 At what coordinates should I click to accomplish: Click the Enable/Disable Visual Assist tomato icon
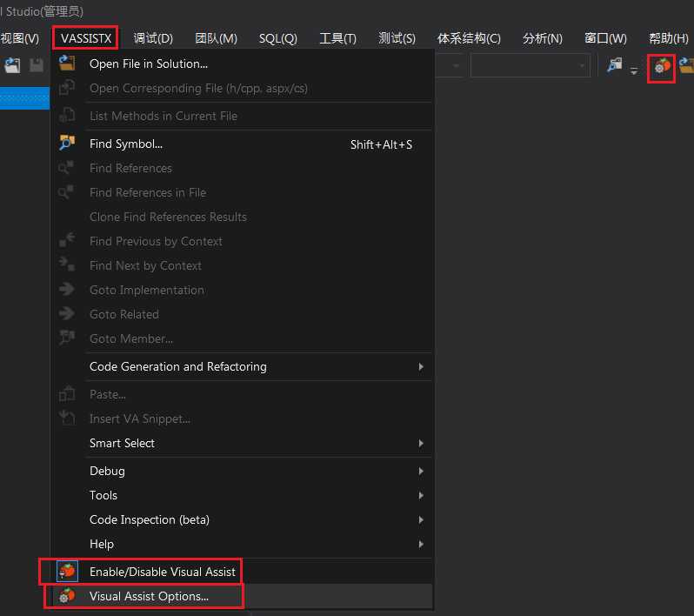pyautogui.click(x=67, y=572)
